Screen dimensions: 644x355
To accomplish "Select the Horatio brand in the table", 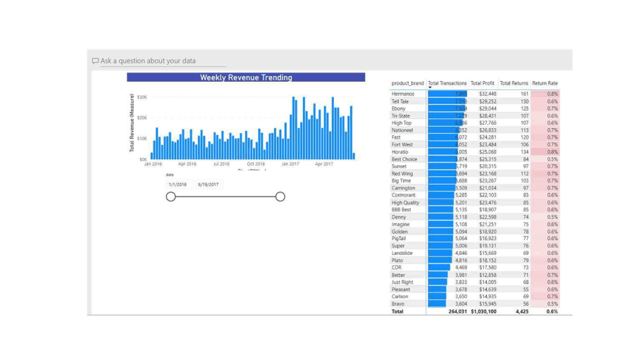I will 400,151.
